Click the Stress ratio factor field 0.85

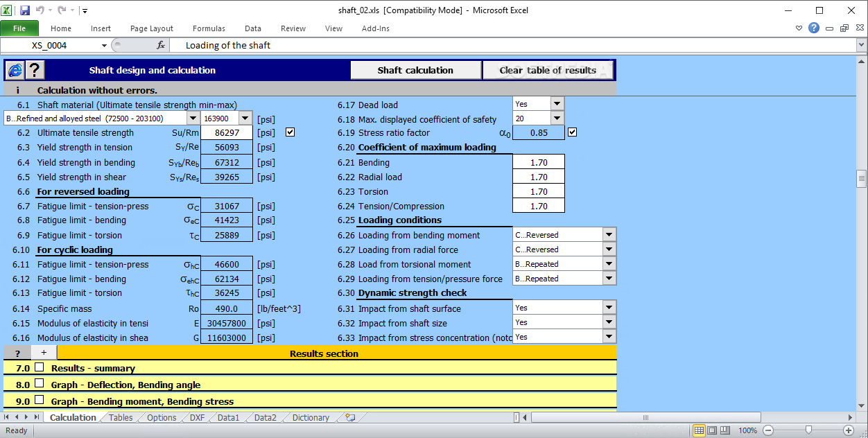click(x=539, y=132)
